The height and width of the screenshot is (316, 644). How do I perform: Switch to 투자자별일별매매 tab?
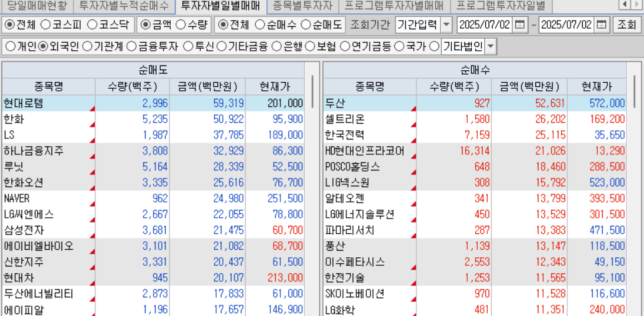[x=220, y=5]
